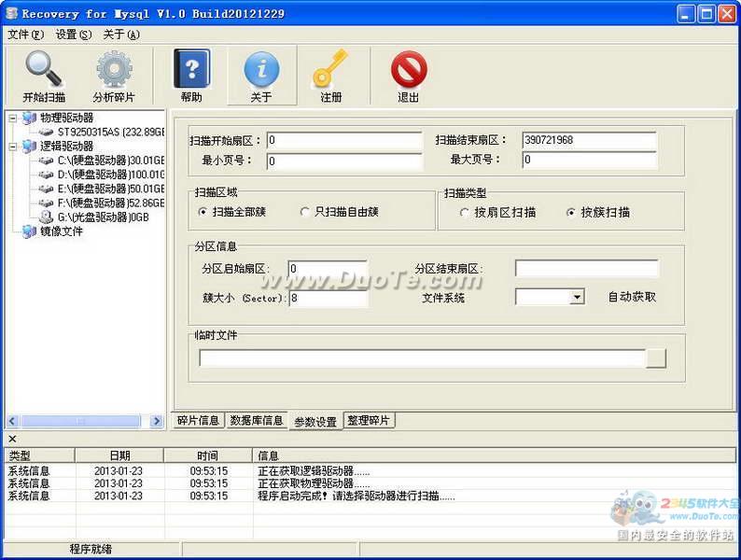Select the ST9250315AS physical drive
The height and width of the screenshot is (560, 741).
pyautogui.click(x=102, y=132)
